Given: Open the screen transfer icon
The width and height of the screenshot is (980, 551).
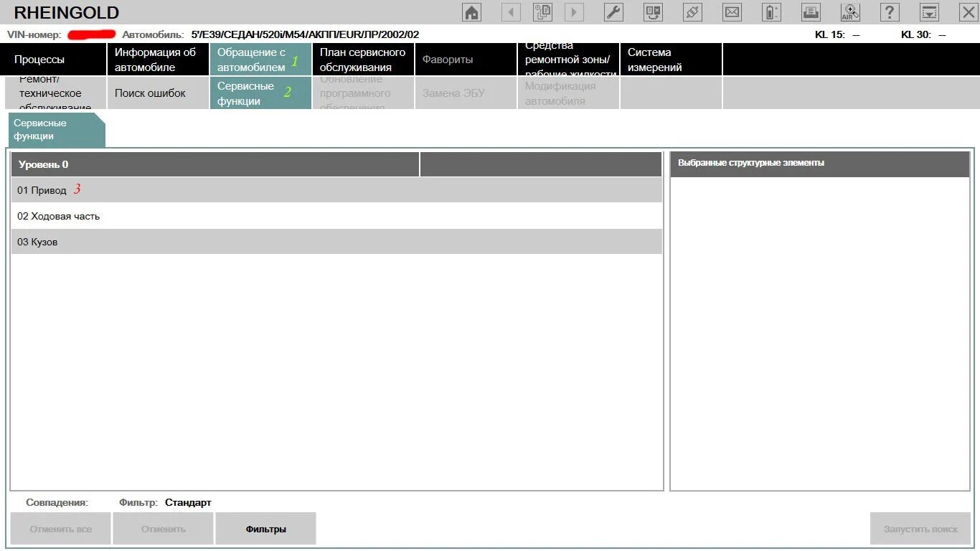Looking at the screenshot, I should [653, 12].
